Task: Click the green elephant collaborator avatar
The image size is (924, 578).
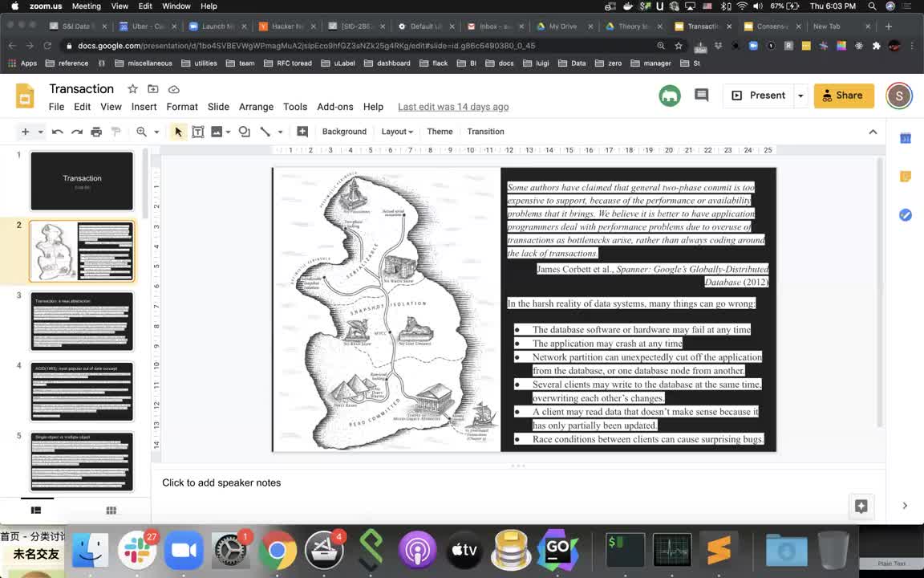Action: coord(670,96)
